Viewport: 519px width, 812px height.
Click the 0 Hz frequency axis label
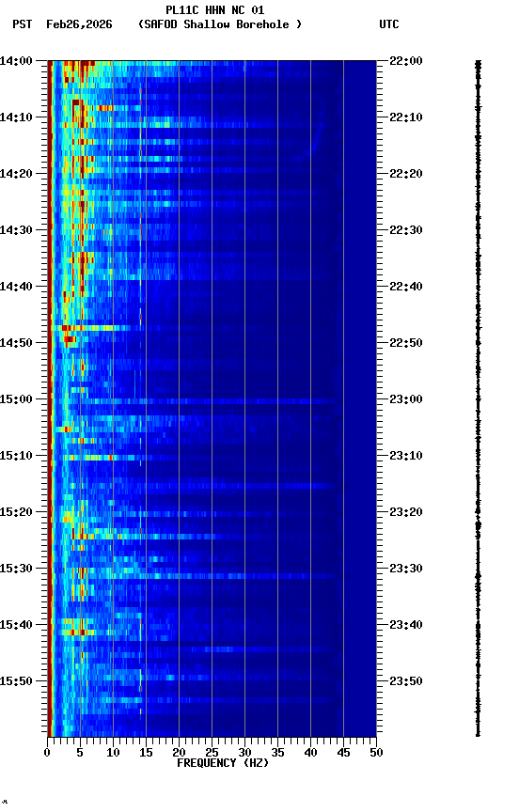[47, 753]
